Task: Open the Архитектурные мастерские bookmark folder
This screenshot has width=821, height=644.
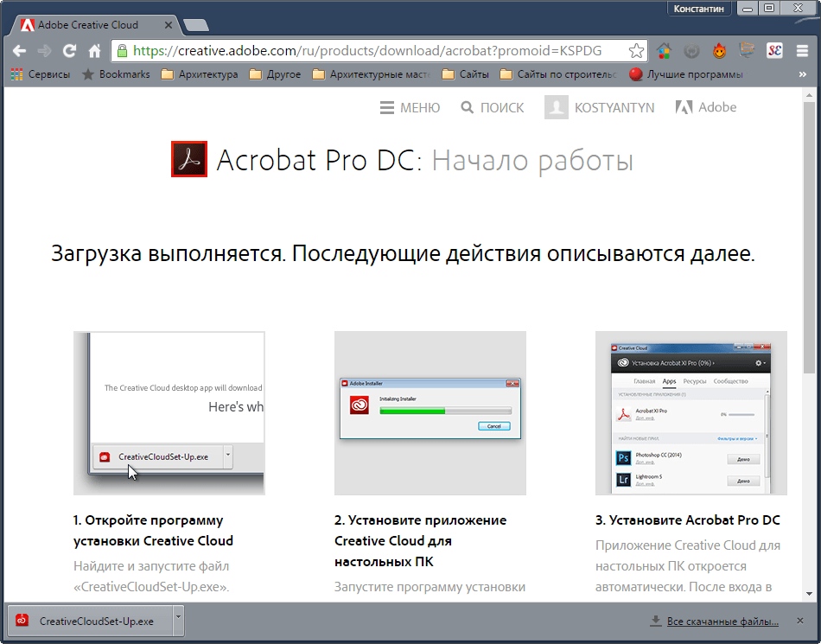Action: (372, 74)
